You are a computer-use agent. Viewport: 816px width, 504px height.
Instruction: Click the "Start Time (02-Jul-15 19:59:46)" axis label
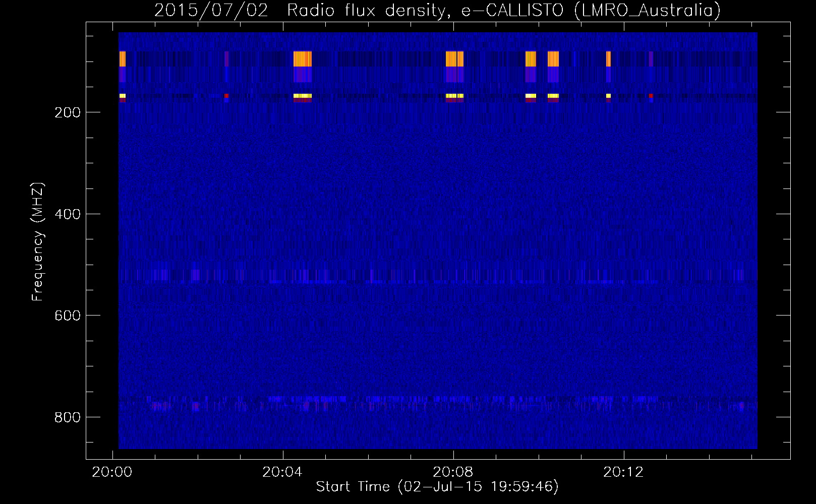(437, 487)
